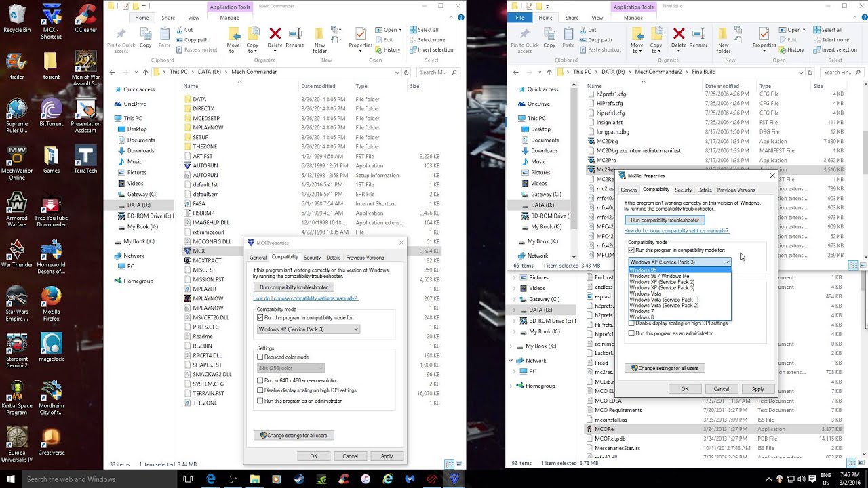
Task: Switch to Security tab in MCX Properties
Action: pyautogui.click(x=312, y=258)
